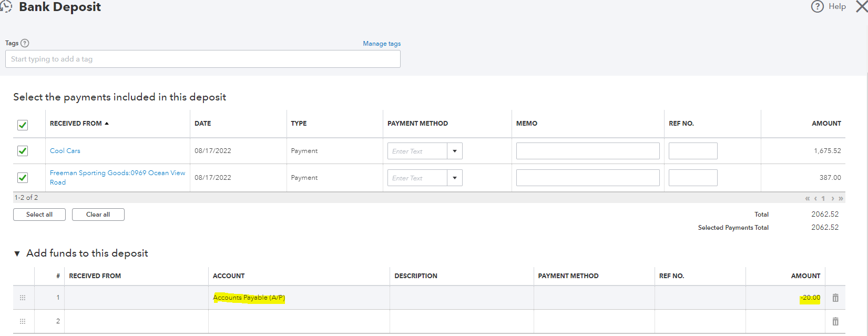Open payment method dropdown for Cool Cars
Image resolution: width=868 pixels, height=336 pixels.
pos(454,151)
